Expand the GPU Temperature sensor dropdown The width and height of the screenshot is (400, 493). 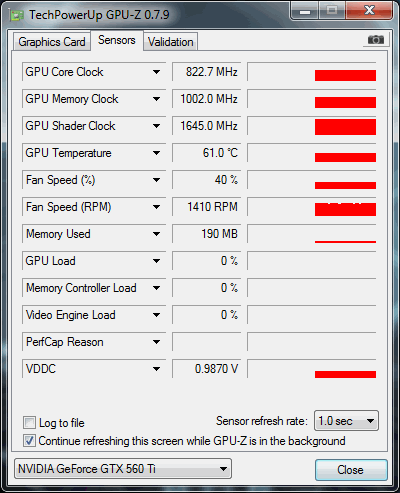tap(156, 153)
